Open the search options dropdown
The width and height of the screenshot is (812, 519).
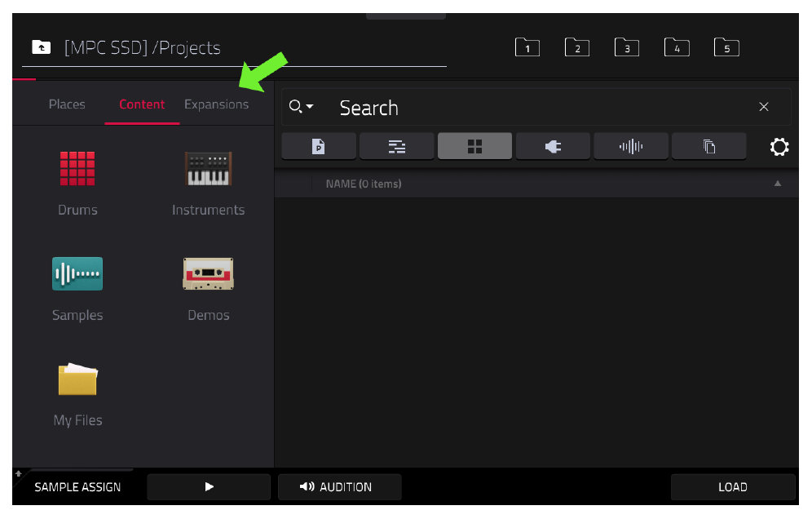click(301, 106)
